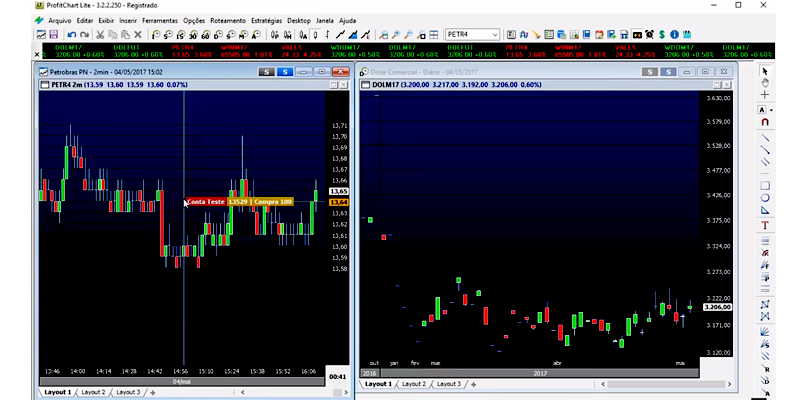Open the PETR4 asset combo box
The image size is (800, 400).
(x=472, y=35)
